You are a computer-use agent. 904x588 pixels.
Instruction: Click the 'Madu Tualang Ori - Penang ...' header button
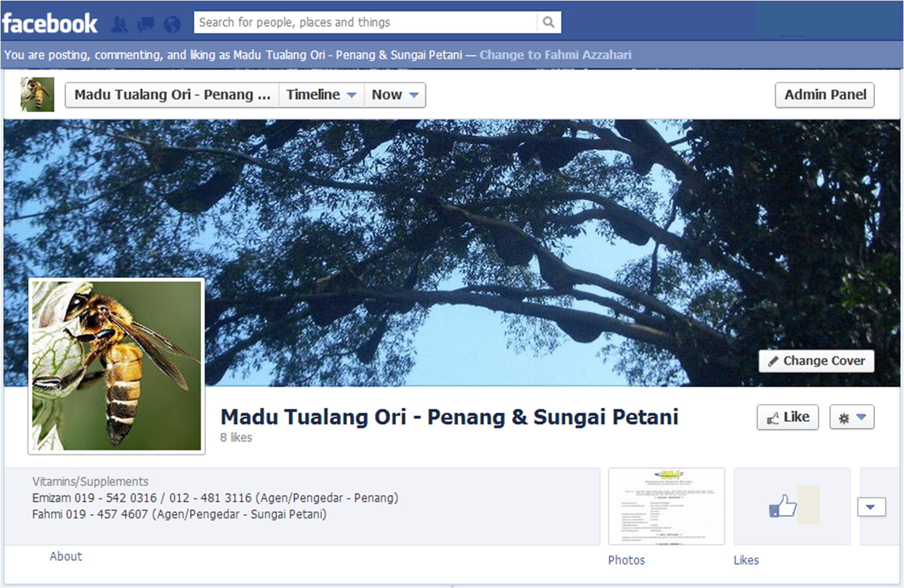172,95
